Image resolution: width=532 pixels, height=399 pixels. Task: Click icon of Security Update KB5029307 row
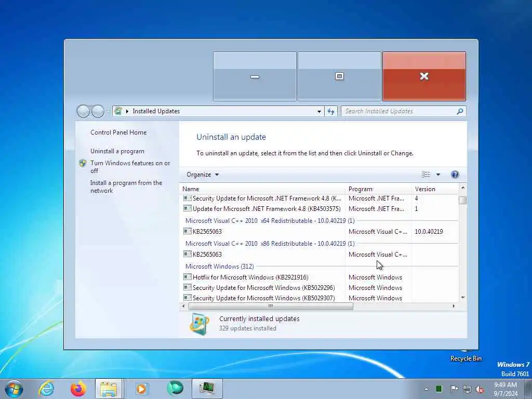187,298
